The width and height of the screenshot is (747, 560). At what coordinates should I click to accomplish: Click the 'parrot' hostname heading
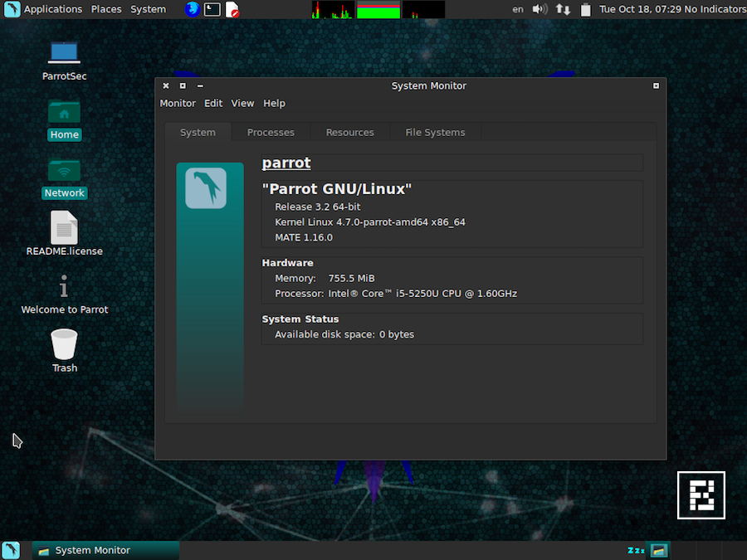[286, 163]
